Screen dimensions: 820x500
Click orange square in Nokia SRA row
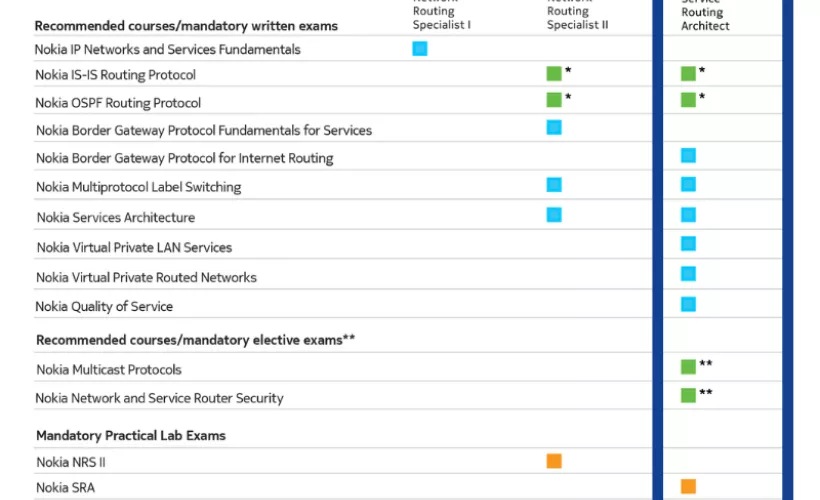[688, 486]
